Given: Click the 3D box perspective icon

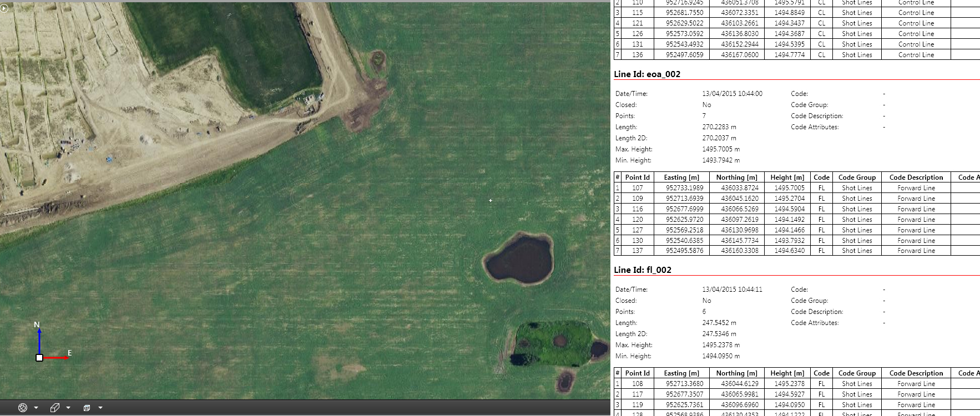Looking at the screenshot, I should pos(55,408).
